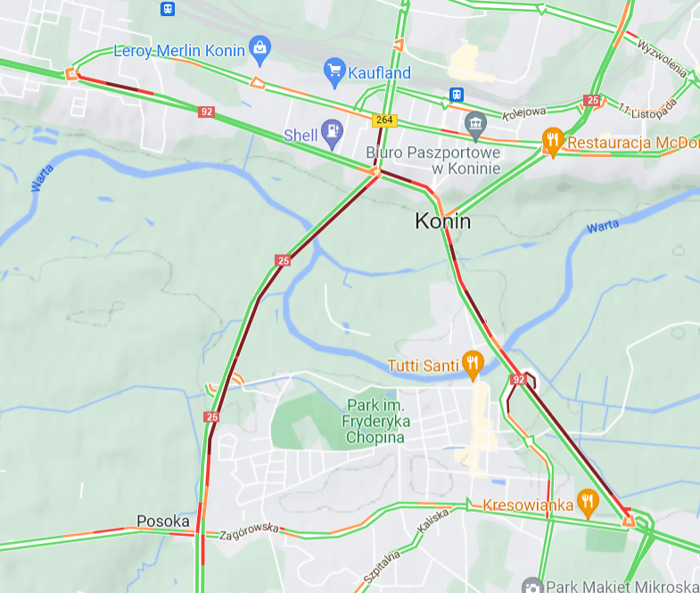Viewport: 700px width, 593px height.
Task: Select the Posoka place label
Action: [163, 521]
